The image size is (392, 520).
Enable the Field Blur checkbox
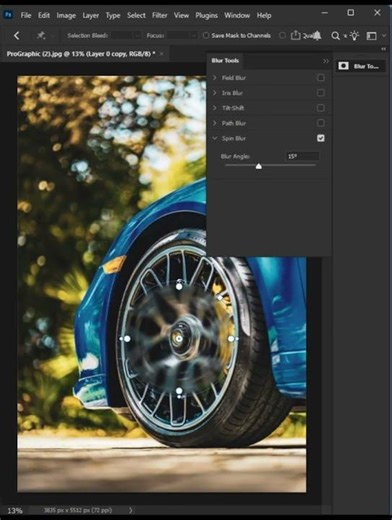321,78
